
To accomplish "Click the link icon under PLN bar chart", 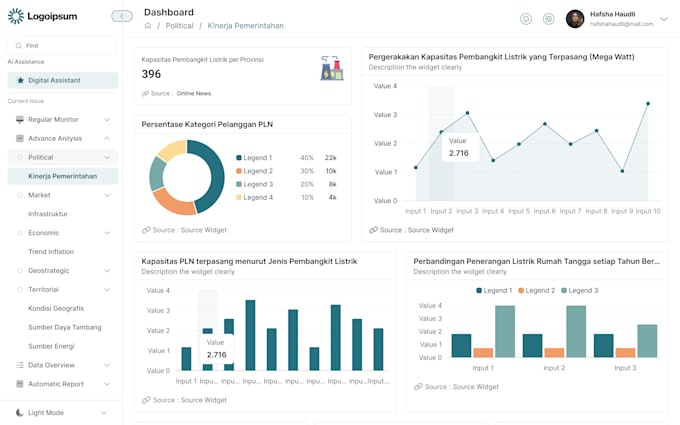I will [x=146, y=400].
